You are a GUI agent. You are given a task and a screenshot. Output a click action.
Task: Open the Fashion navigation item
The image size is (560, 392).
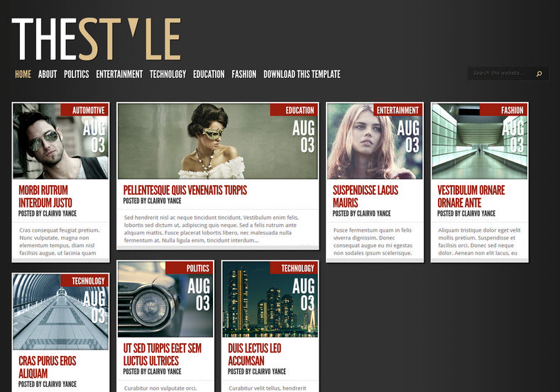point(244,74)
